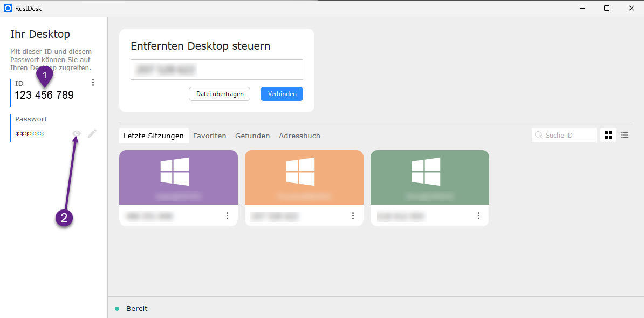Image resolution: width=644 pixels, height=318 pixels.
Task: Click the Passwort label
Action: tap(31, 119)
